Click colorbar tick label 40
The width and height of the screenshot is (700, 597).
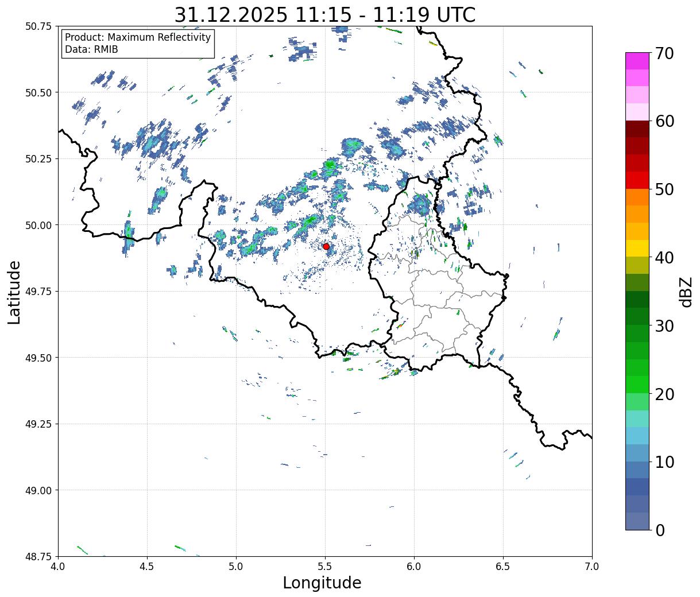pos(665,258)
